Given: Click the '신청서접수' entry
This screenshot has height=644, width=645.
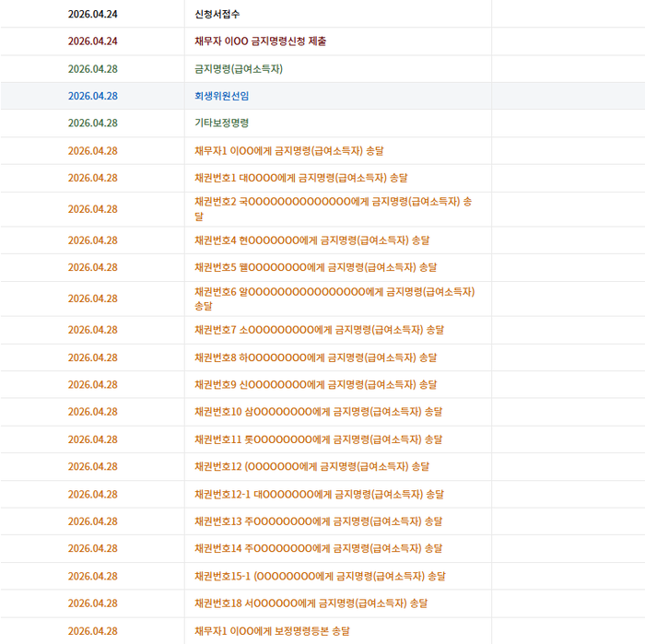Looking at the screenshot, I should tap(217, 14).
